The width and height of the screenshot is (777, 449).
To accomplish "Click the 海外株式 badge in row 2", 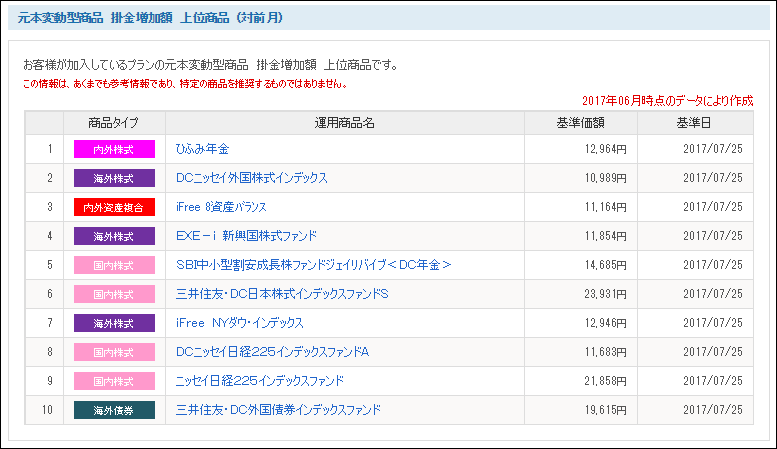I will pos(114,178).
